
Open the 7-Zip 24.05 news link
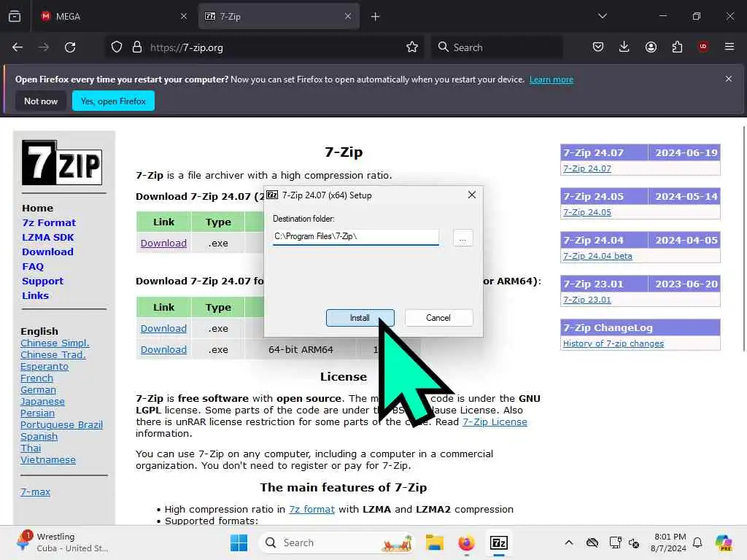click(x=587, y=212)
